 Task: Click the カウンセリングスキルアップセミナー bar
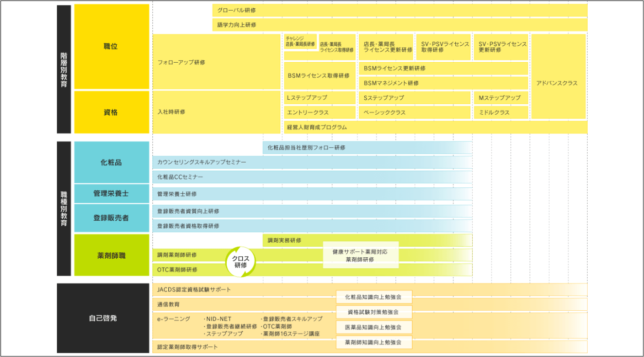(x=311, y=162)
